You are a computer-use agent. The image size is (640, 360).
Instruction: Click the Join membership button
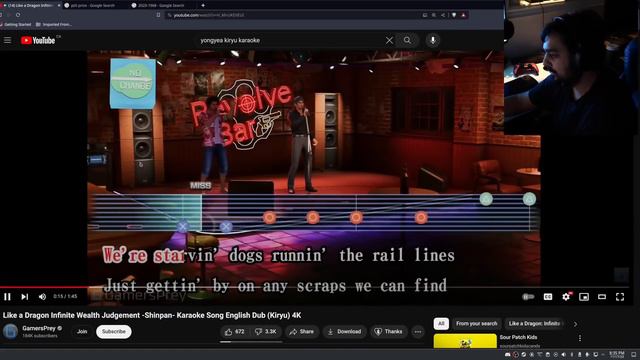tap(82, 331)
